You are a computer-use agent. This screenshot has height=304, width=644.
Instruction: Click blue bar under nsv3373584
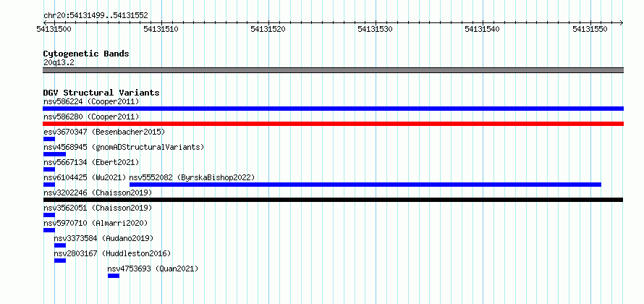pos(60,245)
